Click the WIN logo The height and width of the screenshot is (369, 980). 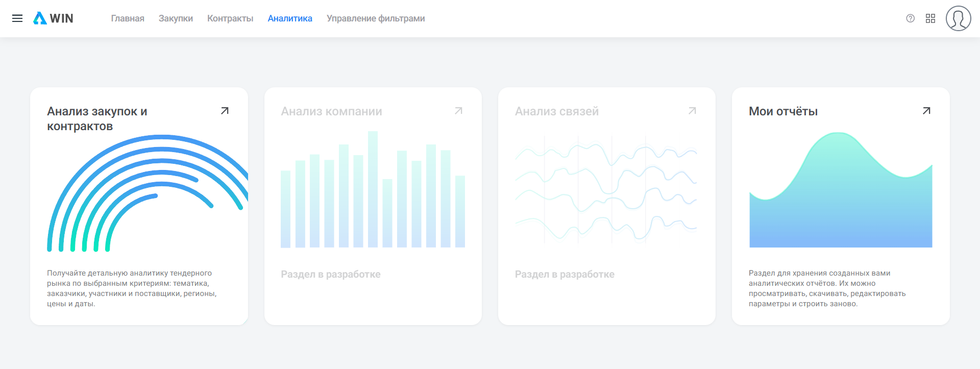(x=53, y=18)
